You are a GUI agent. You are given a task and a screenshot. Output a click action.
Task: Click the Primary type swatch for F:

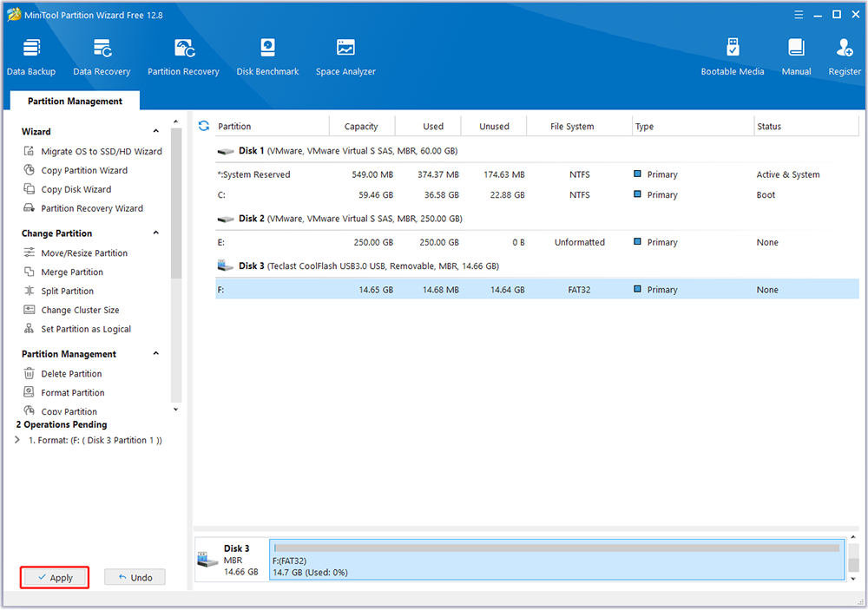point(637,289)
